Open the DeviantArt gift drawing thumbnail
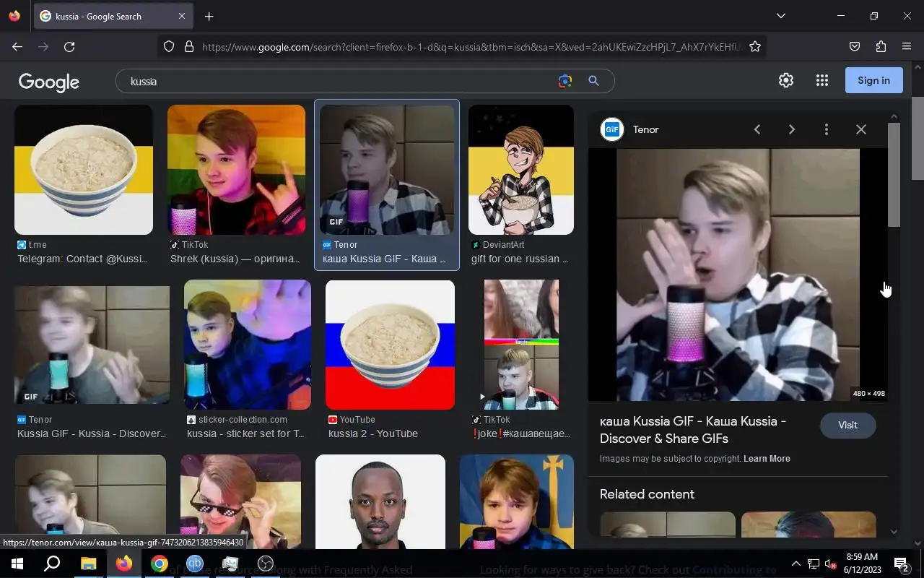This screenshot has width=924, height=578. [521, 170]
